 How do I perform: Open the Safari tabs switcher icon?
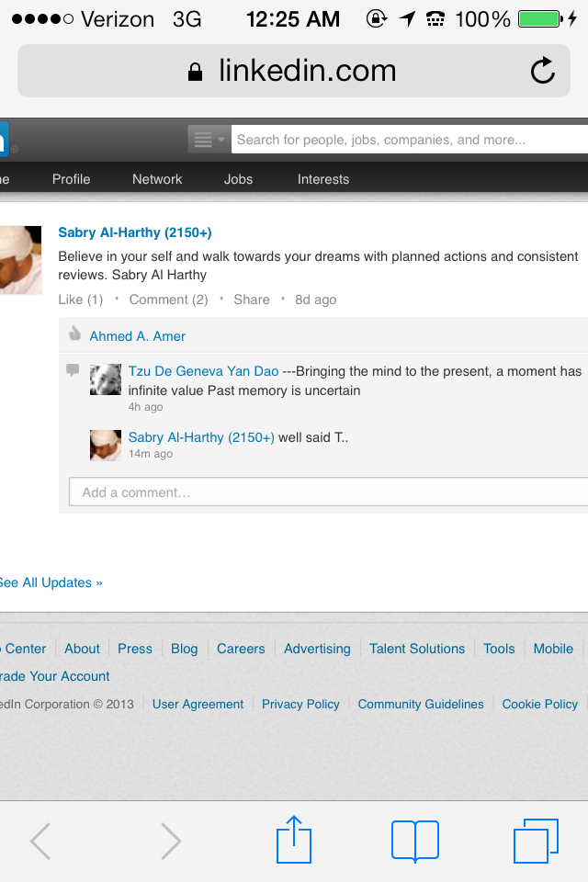tap(536, 840)
